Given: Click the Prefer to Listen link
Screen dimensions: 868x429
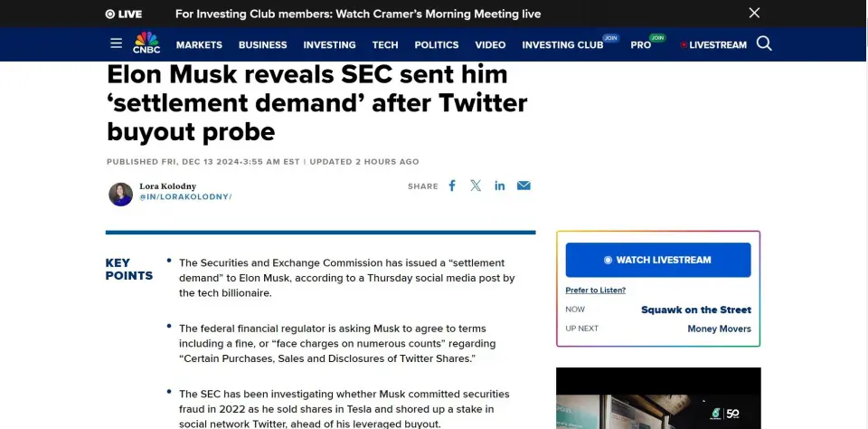Looking at the screenshot, I should coord(595,291).
